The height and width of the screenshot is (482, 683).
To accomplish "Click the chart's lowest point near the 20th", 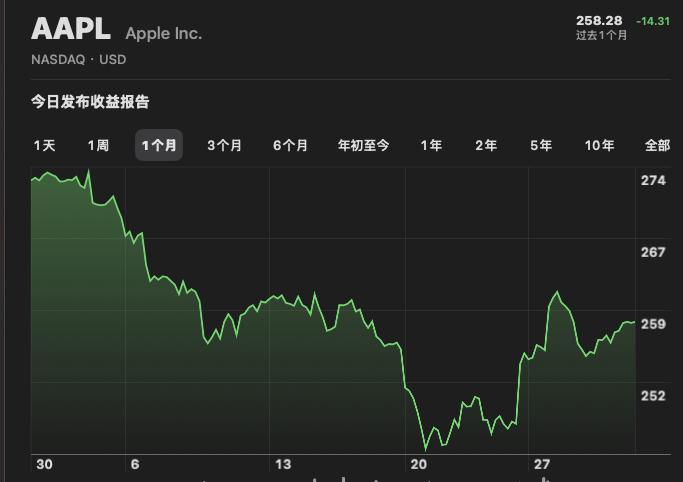I will click(426, 449).
